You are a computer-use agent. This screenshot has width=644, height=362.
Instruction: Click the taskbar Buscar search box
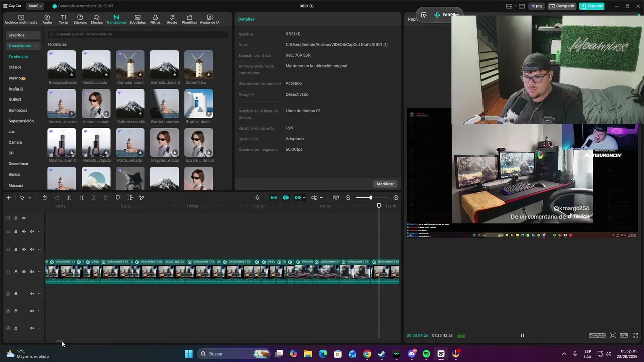(x=234, y=354)
